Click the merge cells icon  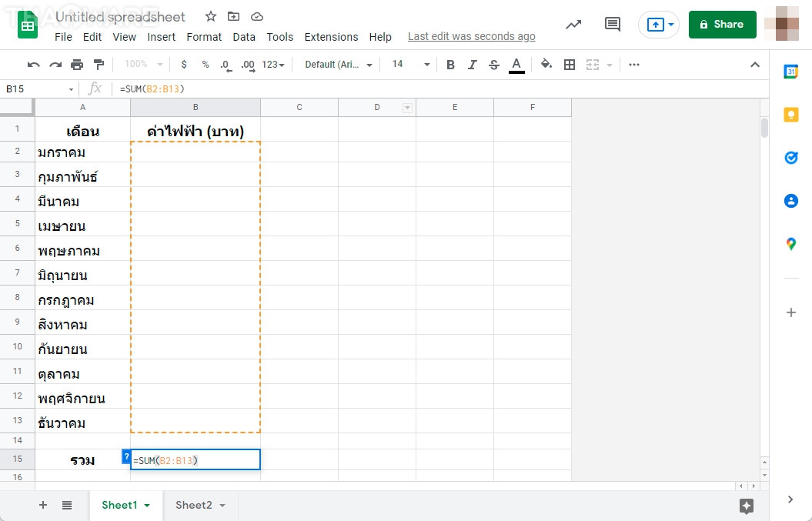coord(593,65)
